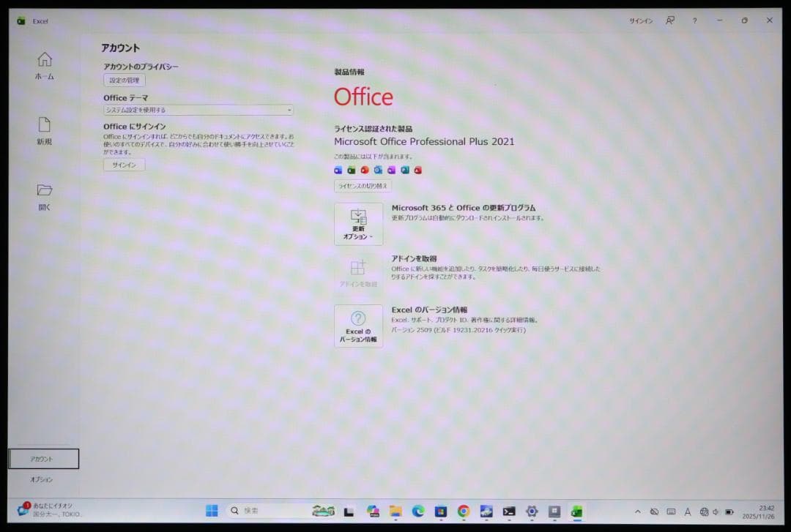Click the バージョン 2509 build text
This screenshot has height=532, width=791.
458,330
